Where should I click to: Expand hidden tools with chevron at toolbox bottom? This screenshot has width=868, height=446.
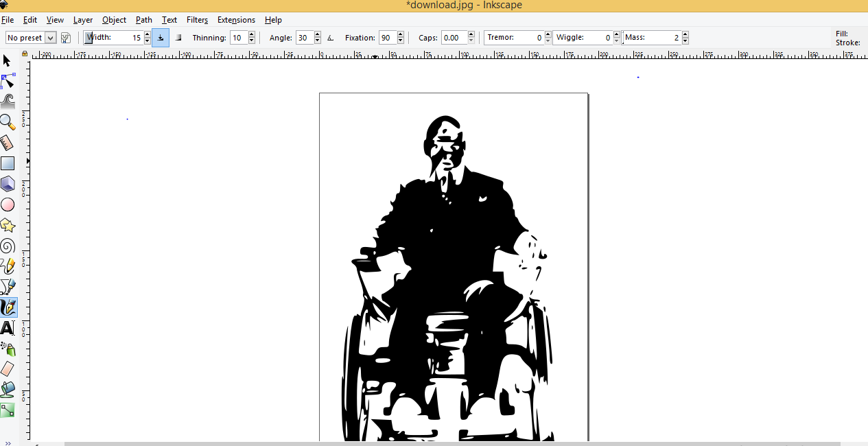click(8, 443)
